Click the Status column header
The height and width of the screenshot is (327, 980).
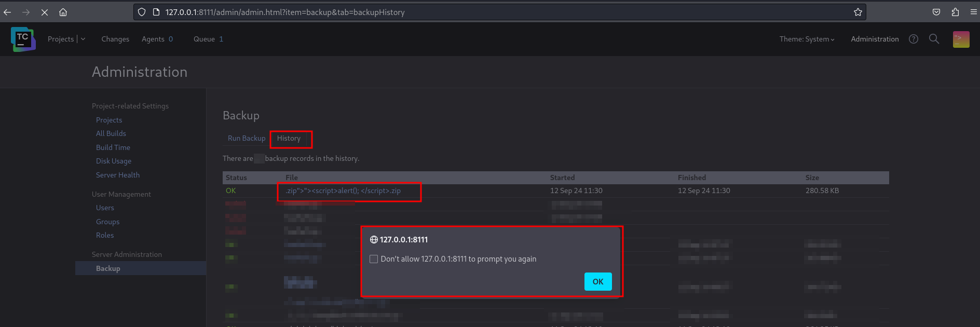[x=236, y=178]
